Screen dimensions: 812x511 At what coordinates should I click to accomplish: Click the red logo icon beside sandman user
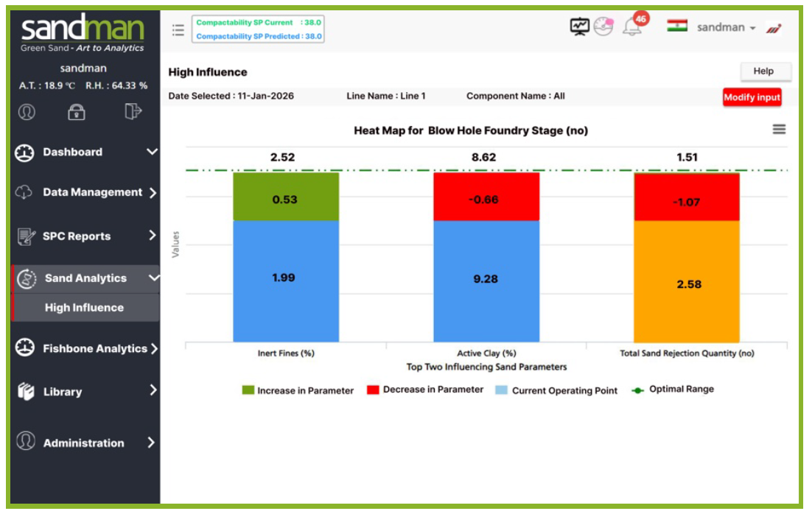(x=774, y=28)
